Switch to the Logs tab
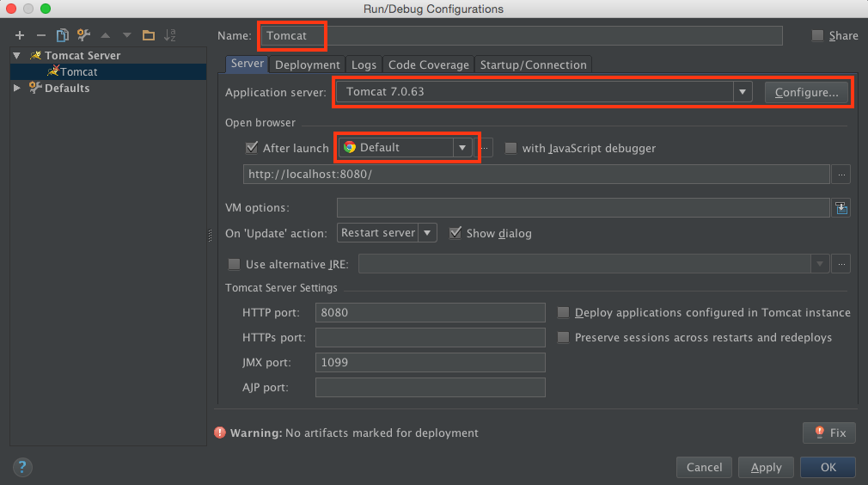This screenshot has width=868, height=485. tap(364, 64)
